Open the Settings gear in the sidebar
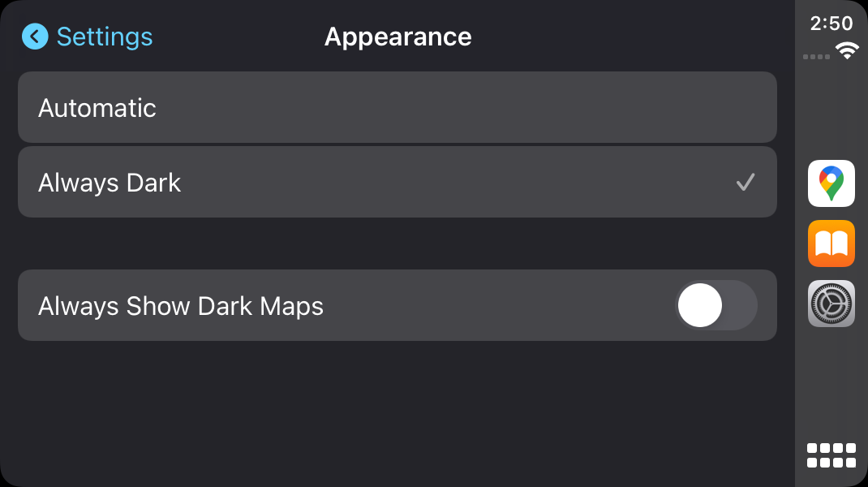 (831, 303)
